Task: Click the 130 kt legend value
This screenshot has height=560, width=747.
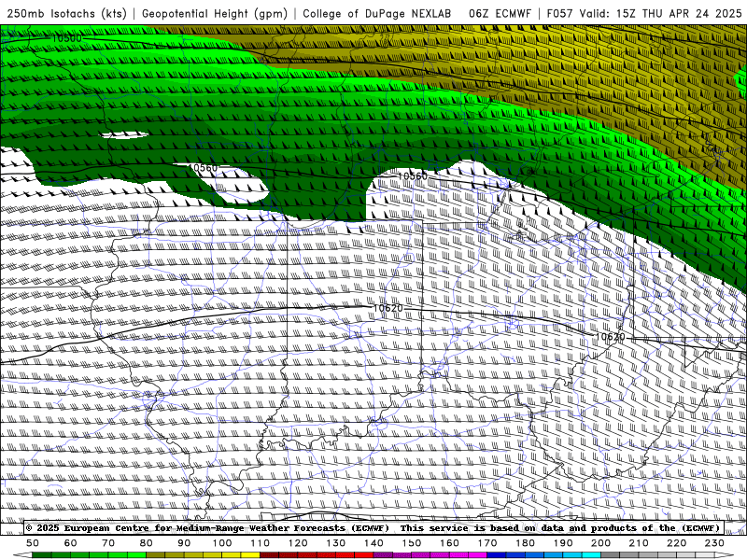Action: (336, 543)
